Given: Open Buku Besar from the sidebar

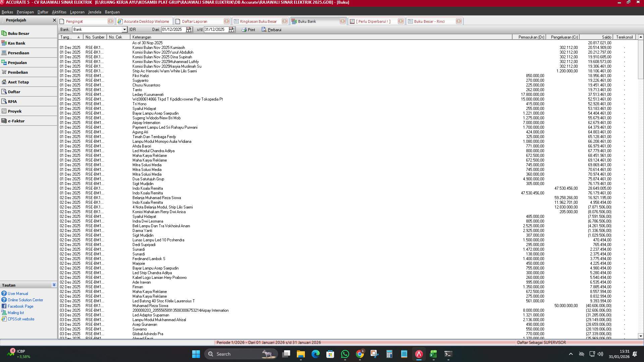Looking at the screenshot, I should point(19,33).
